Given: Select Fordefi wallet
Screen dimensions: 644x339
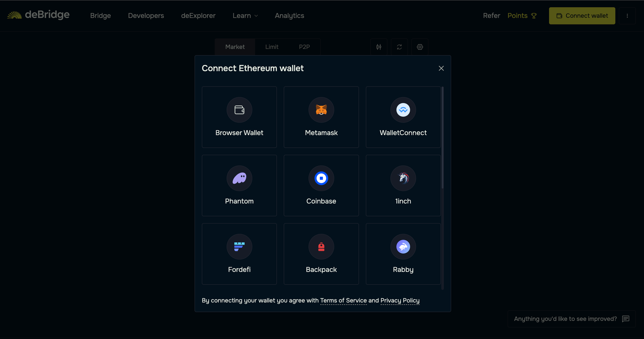Looking at the screenshot, I should (x=239, y=254).
